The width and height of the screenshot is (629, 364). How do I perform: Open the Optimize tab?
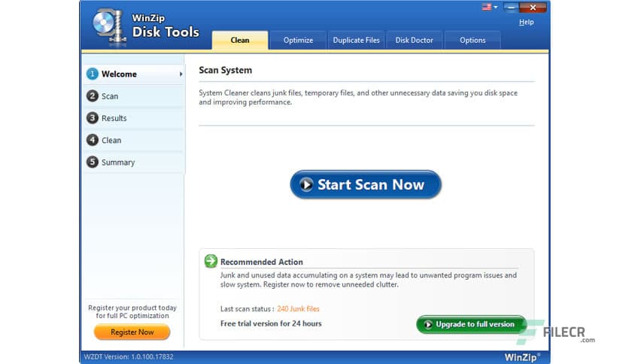click(298, 40)
